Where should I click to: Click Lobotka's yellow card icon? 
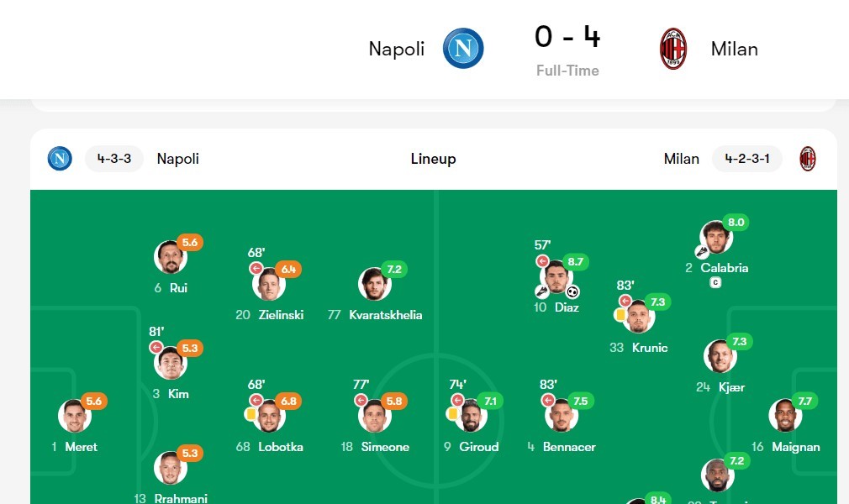[x=250, y=414]
